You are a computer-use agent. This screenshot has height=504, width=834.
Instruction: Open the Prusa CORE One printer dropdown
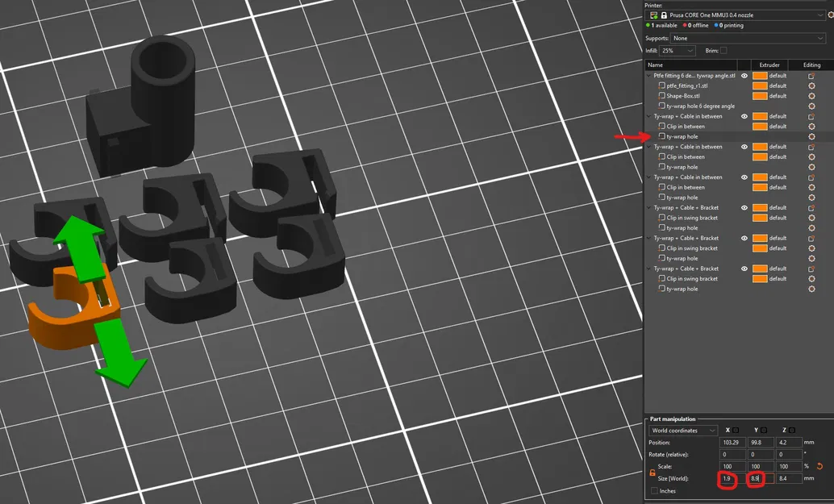pyautogui.click(x=736, y=15)
